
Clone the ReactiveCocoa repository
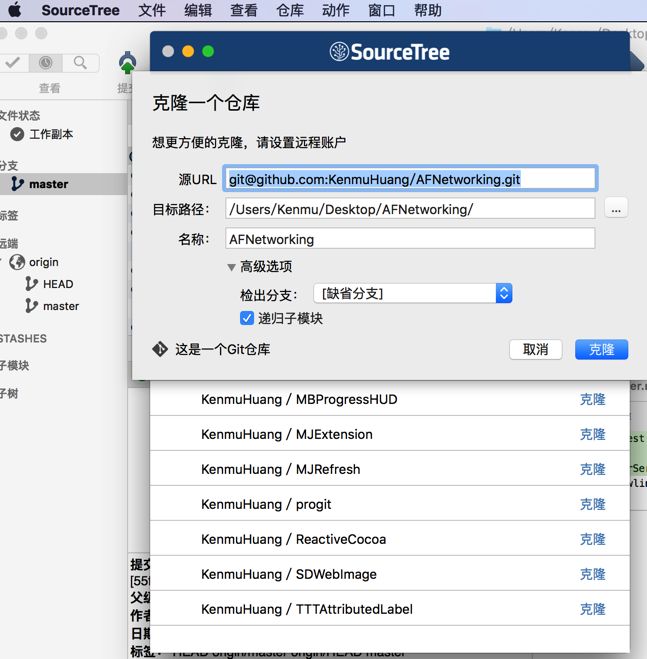point(592,539)
